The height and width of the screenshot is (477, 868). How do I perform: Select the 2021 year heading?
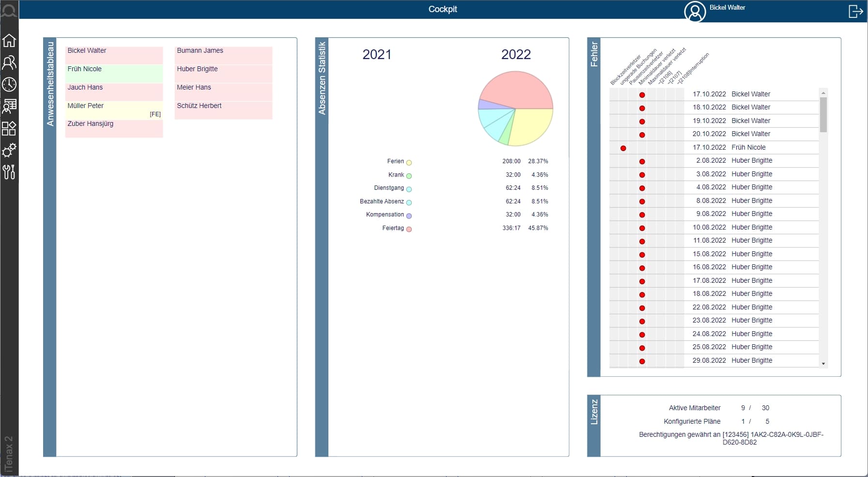(x=377, y=55)
